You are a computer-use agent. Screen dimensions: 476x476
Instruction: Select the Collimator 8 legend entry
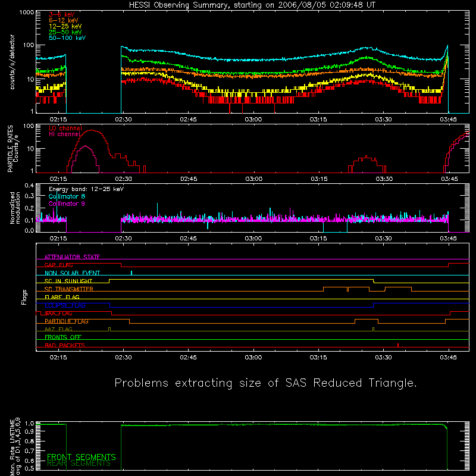[x=67, y=196]
